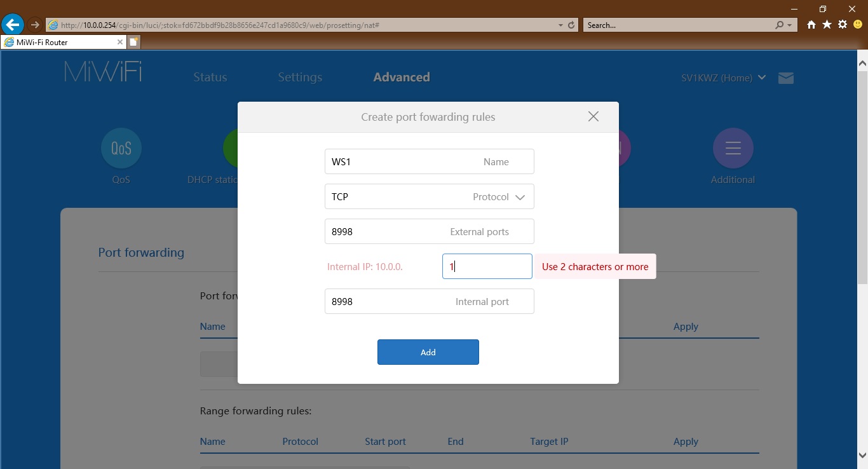Close the port forwarding rules dialog
Screen dimensions: 868x469
[x=593, y=116]
